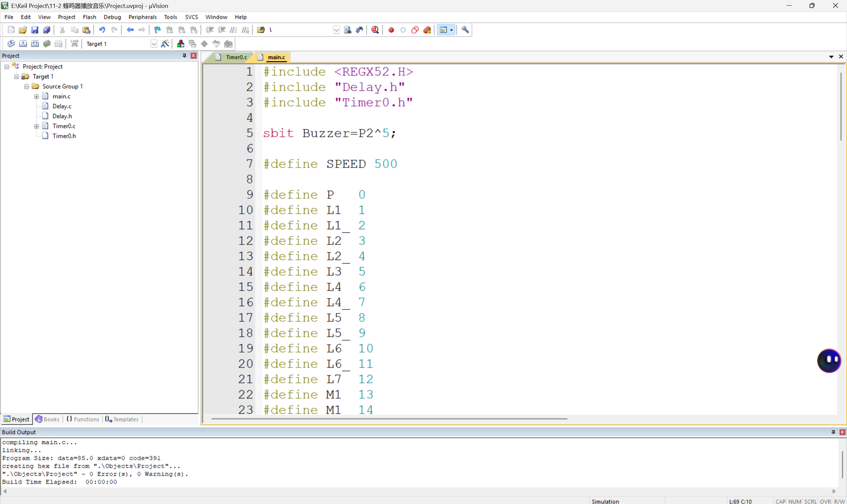This screenshot has height=504, width=847.
Task: Click the Download to flash LOAD icon
Action: (x=74, y=43)
